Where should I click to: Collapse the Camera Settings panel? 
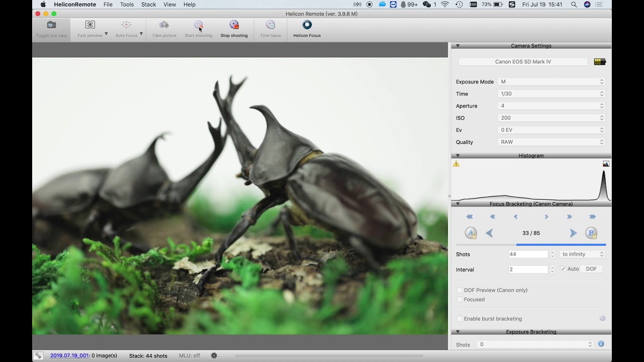[458, 46]
